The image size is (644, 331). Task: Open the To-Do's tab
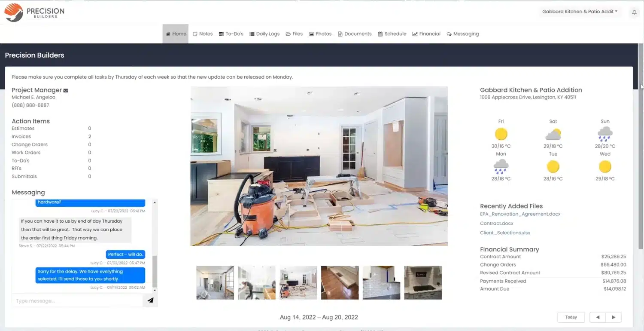(x=231, y=34)
